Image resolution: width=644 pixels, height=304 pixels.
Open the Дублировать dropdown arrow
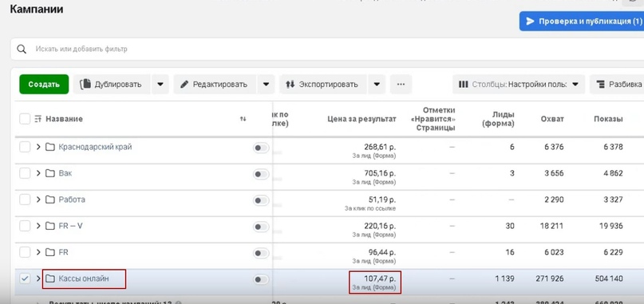[160, 85]
